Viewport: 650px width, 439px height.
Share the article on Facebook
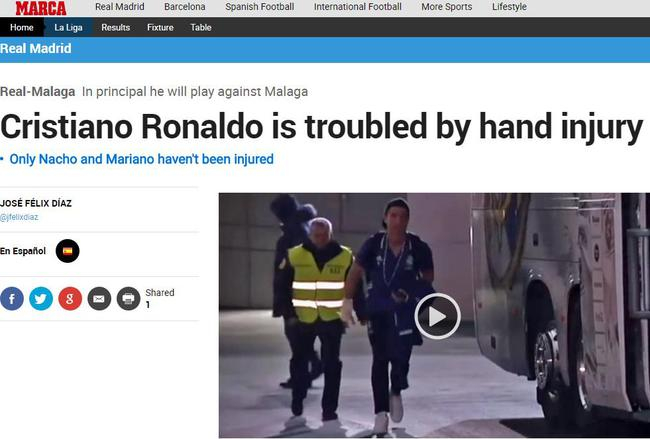(x=12, y=298)
